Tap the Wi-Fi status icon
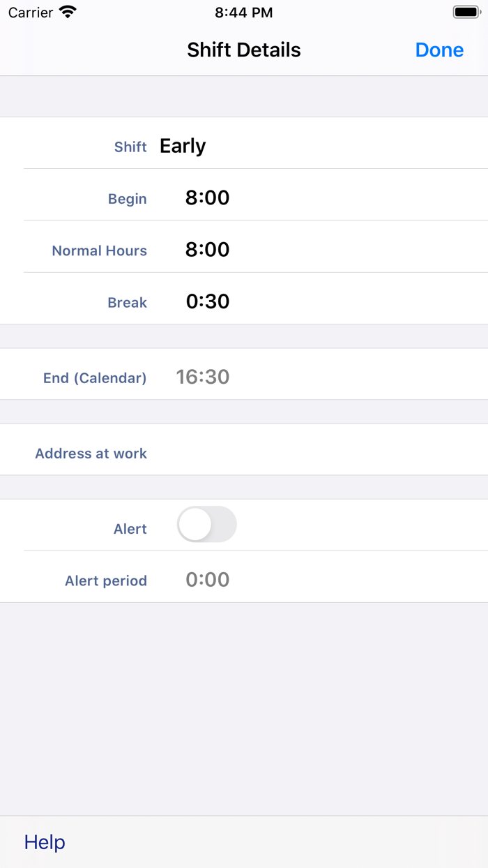The height and width of the screenshot is (868, 488). pyautogui.click(x=68, y=12)
